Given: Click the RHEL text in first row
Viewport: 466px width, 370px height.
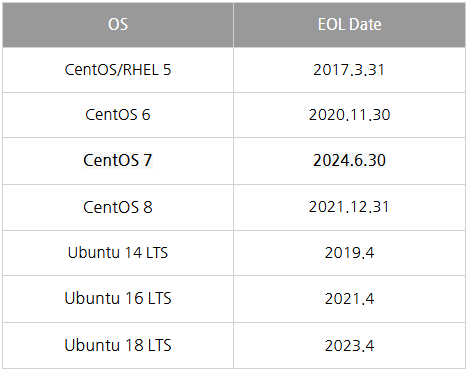Looking at the screenshot, I should coord(141,70).
